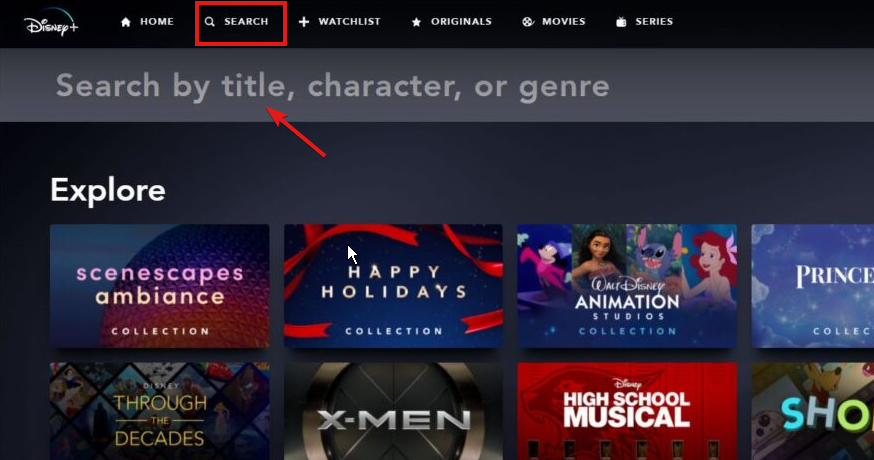This screenshot has height=460, width=874.
Task: Click the Disney+ logo
Action: tap(51, 23)
